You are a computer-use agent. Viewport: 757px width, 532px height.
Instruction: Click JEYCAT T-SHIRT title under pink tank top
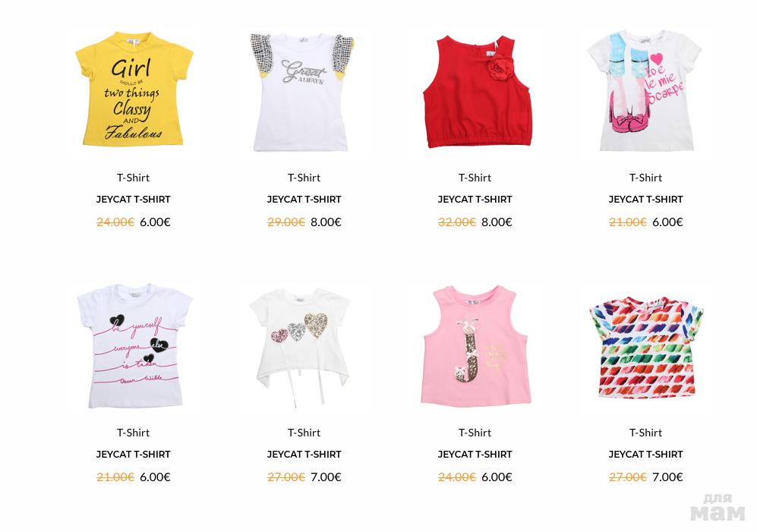(475, 455)
